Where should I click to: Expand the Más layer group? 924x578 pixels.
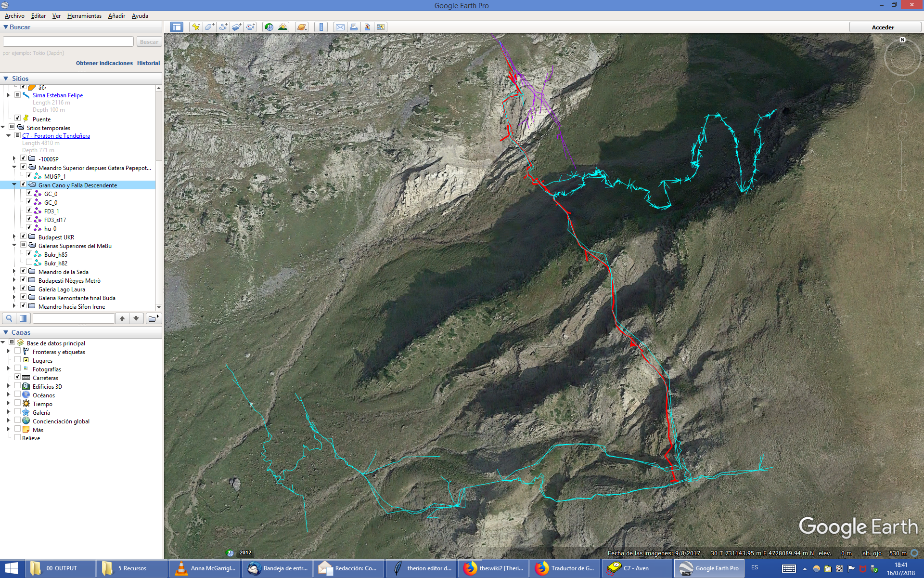(x=8, y=429)
